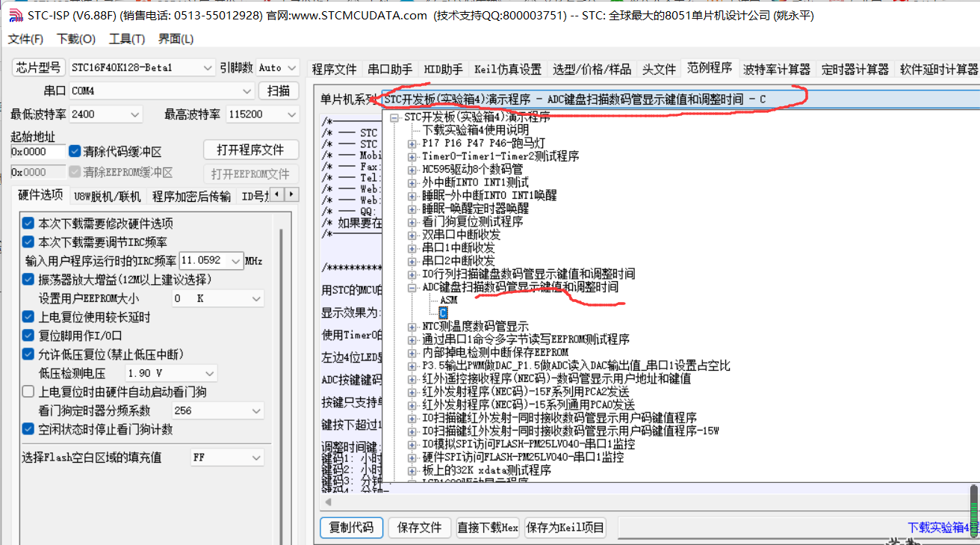Image resolution: width=980 pixels, height=545 pixels.
Task: Click the IRC frequency 11.0592 field
Action: pyautogui.click(x=204, y=261)
